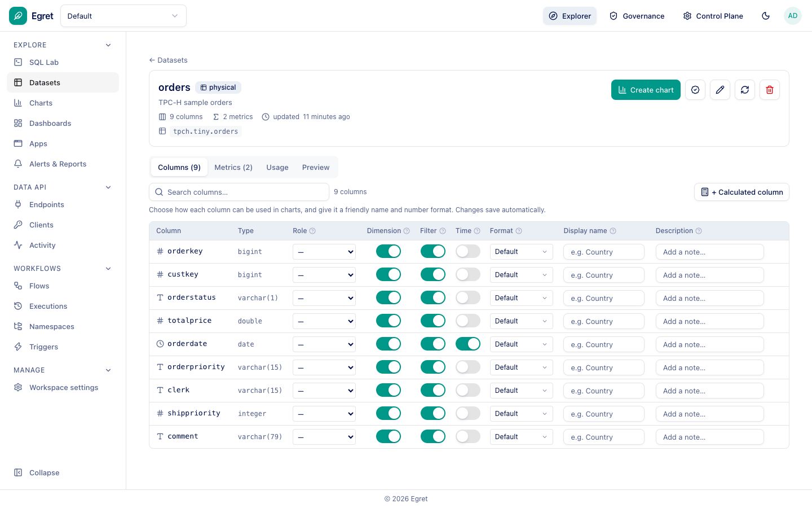Click the pencil edit dataset icon
The image size is (812, 508).
pos(720,90)
